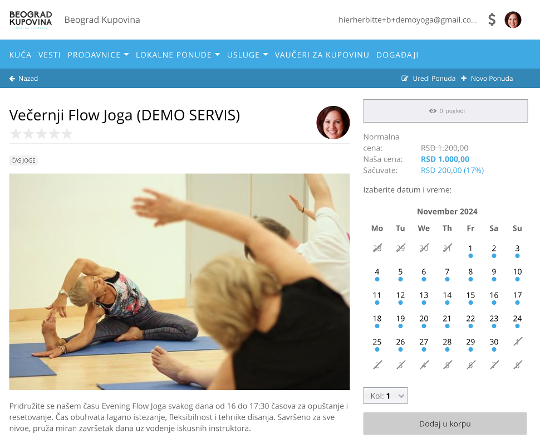Viewport: 540px width, 438px height.
Task: Open the Kol quantity selector
Action: tap(385, 396)
